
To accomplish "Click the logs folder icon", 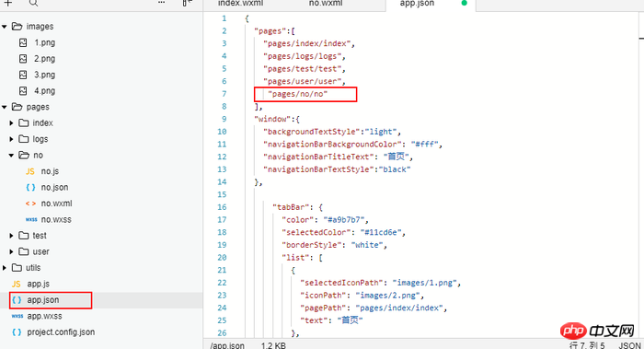I will 24,139.
